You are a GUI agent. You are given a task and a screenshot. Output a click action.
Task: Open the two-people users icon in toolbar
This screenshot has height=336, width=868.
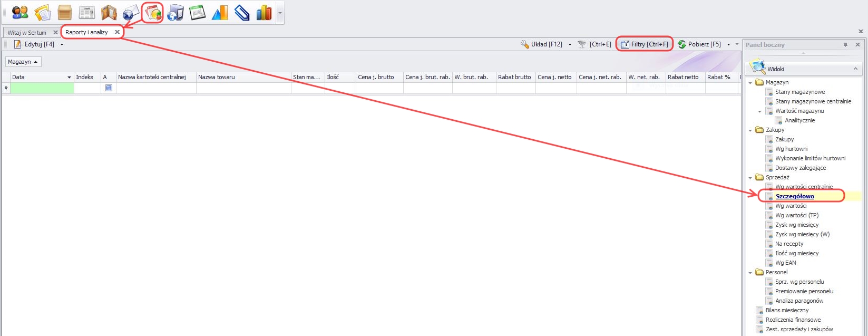point(19,13)
